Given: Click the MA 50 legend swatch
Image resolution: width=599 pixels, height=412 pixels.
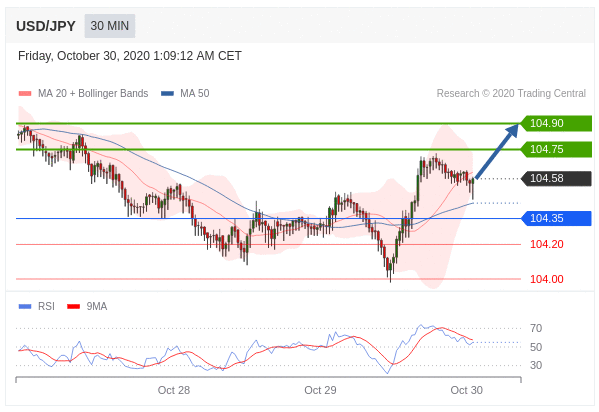Looking at the screenshot, I should 167,94.
